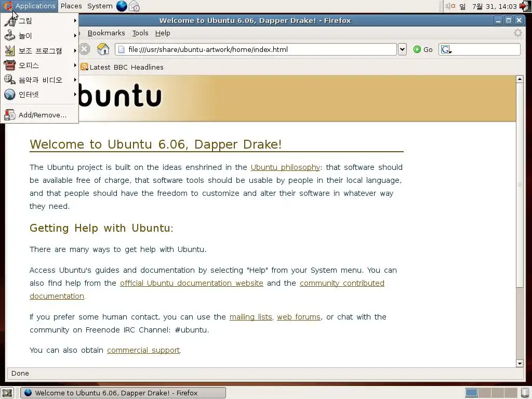Open Firefox Tools menu

140,33
